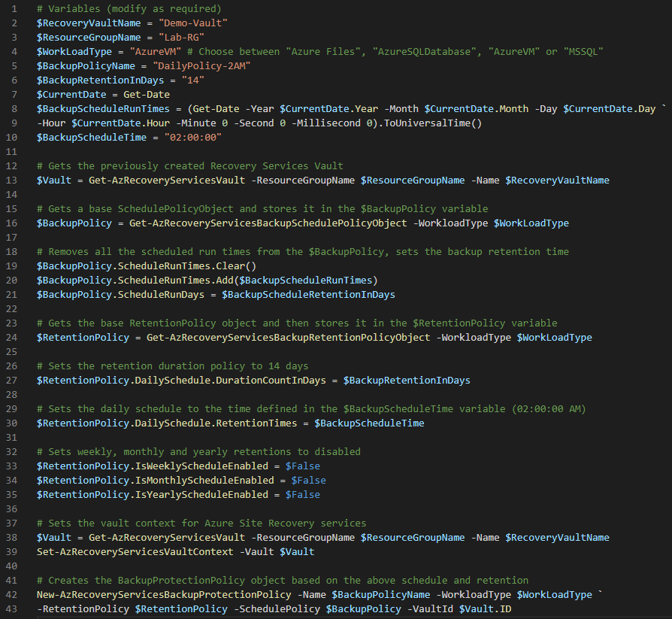Click IsYearlyScheduleEnabled on line 35
Viewport: 672px width, 619px height.
(202, 495)
